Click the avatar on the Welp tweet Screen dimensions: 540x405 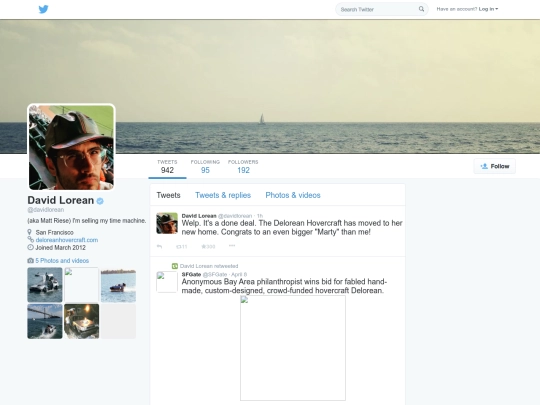(167, 223)
